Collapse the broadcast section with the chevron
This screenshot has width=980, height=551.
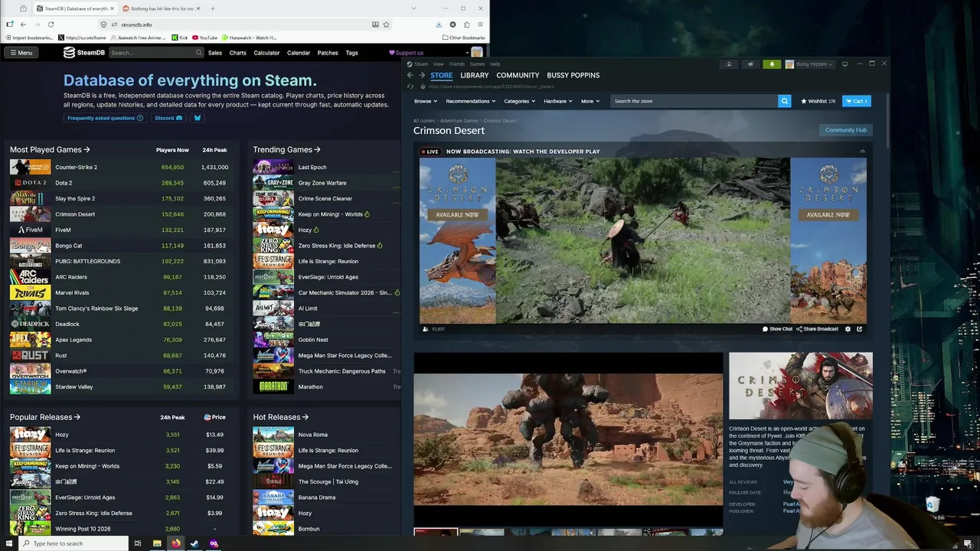tap(862, 152)
